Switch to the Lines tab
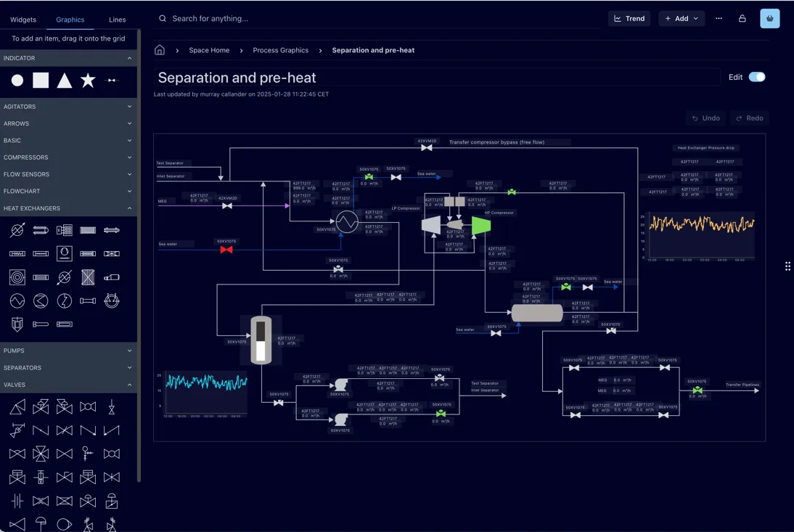 pyautogui.click(x=117, y=20)
